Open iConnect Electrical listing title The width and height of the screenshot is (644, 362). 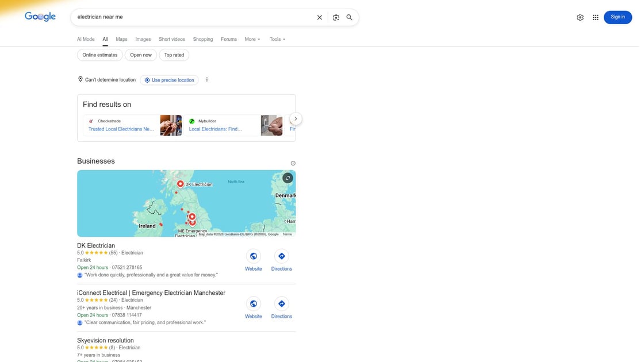point(151,292)
